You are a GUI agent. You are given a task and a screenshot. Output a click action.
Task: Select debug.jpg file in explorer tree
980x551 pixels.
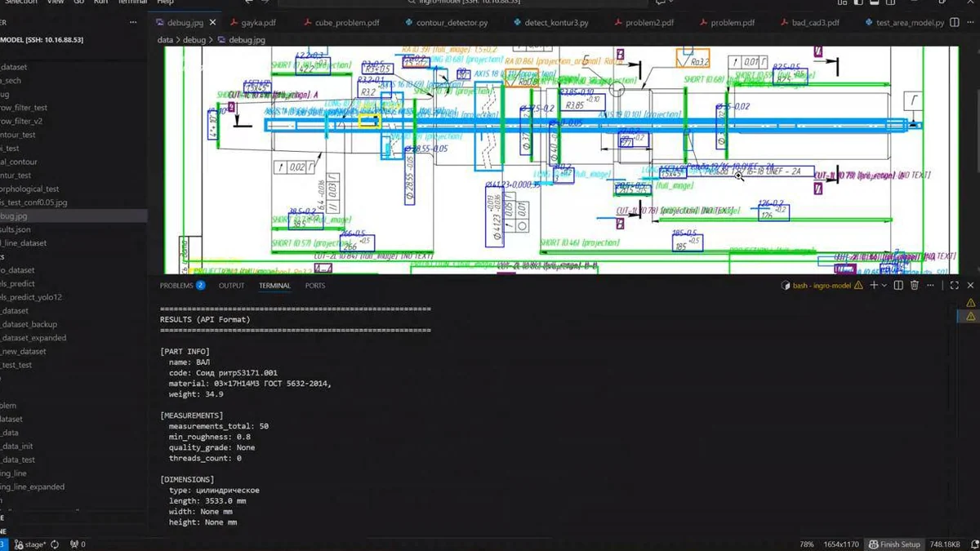[73, 216]
